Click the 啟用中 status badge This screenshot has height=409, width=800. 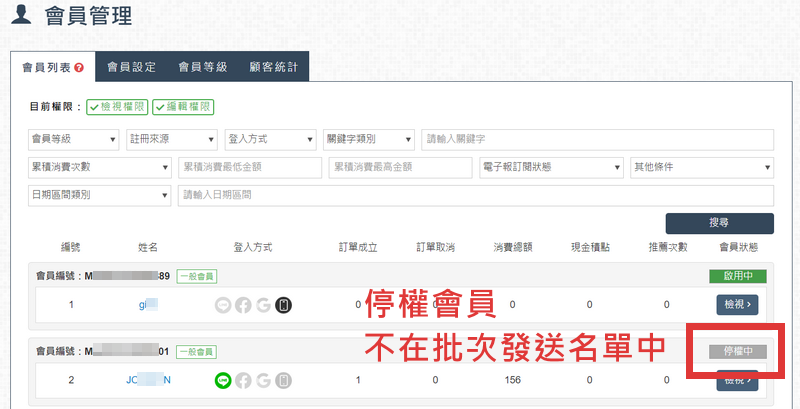(x=738, y=276)
